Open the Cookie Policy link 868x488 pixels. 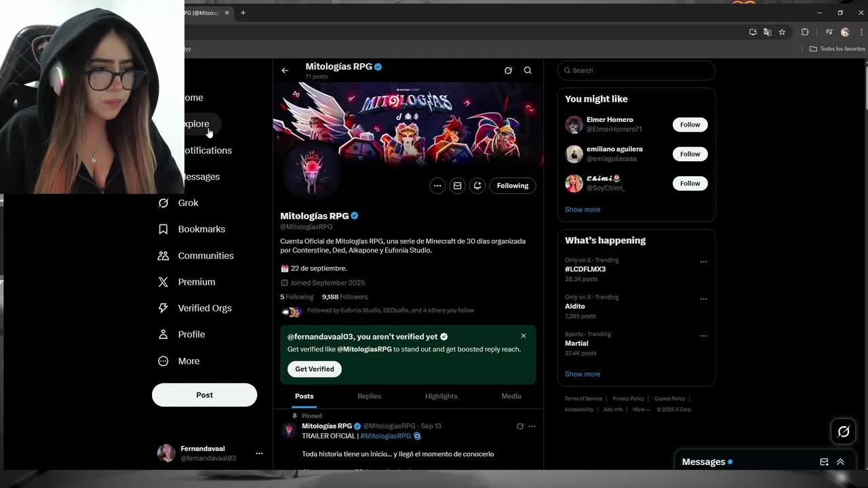click(x=670, y=399)
